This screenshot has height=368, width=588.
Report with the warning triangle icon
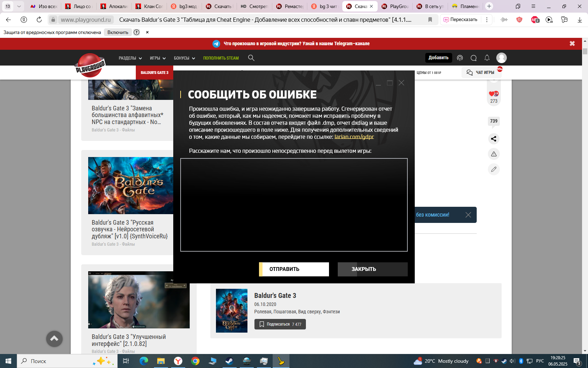click(x=493, y=154)
